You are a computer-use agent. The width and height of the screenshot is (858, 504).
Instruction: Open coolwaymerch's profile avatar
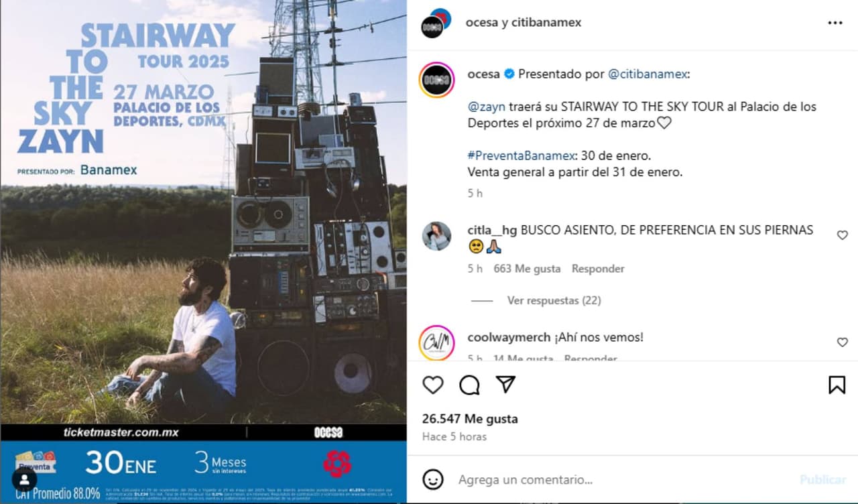pos(437,343)
